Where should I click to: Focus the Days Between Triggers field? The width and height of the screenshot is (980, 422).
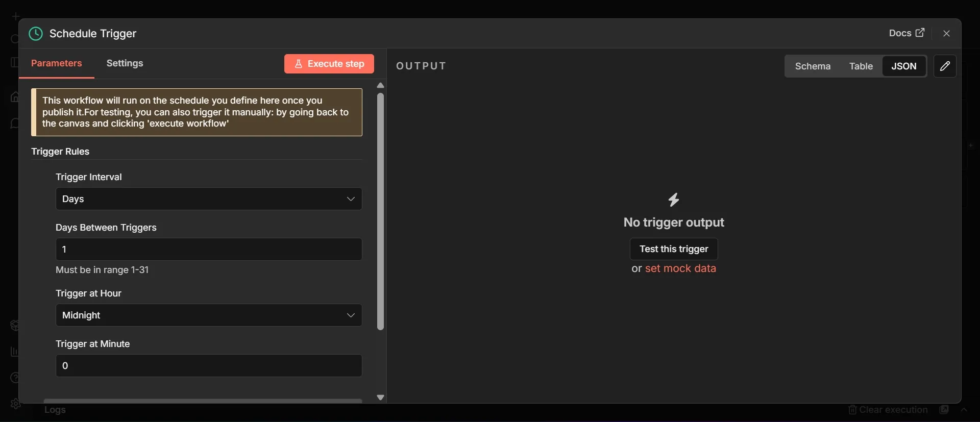point(209,250)
